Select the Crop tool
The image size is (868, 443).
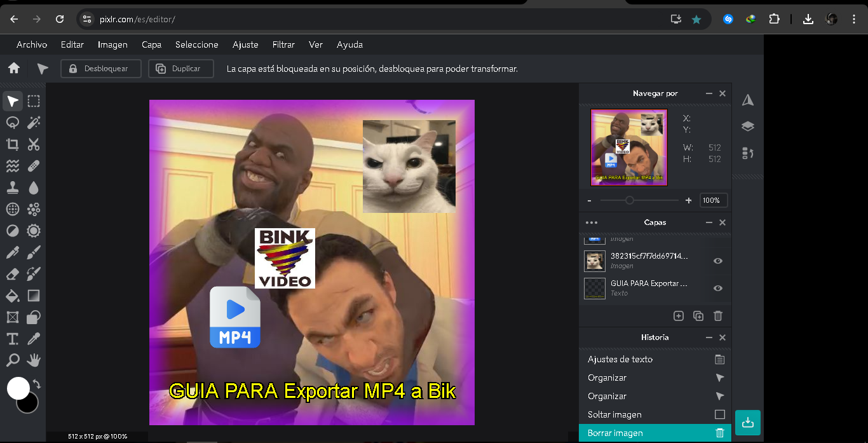(13, 144)
